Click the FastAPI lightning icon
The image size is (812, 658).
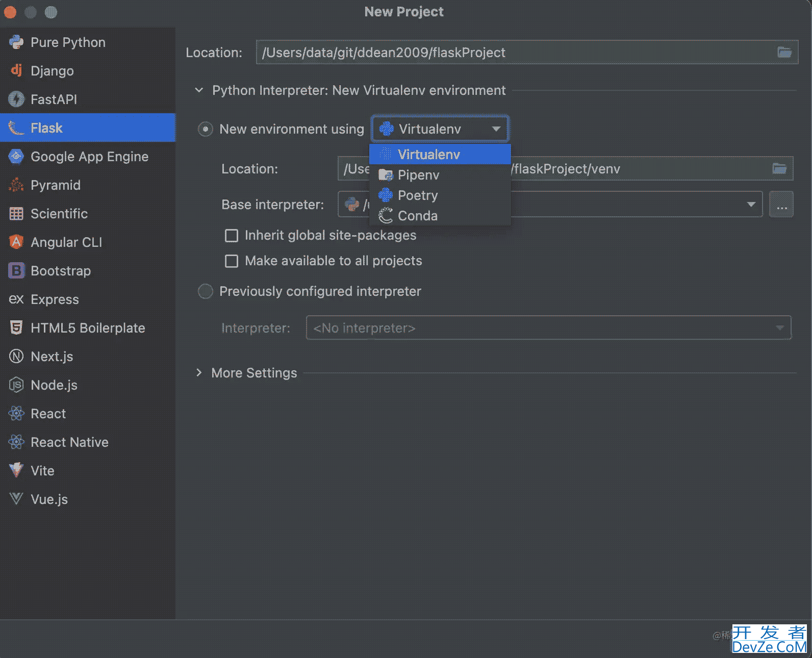[16, 99]
